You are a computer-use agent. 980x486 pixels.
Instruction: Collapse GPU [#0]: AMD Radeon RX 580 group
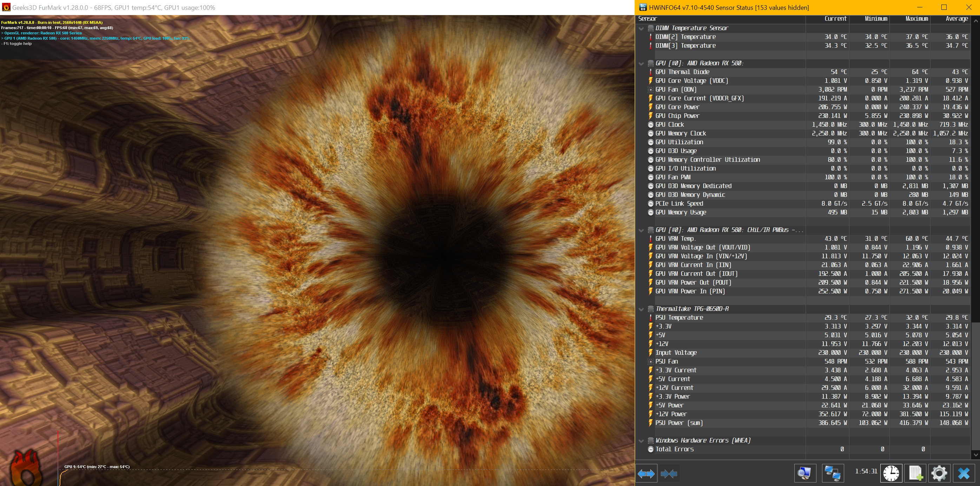[x=641, y=64]
